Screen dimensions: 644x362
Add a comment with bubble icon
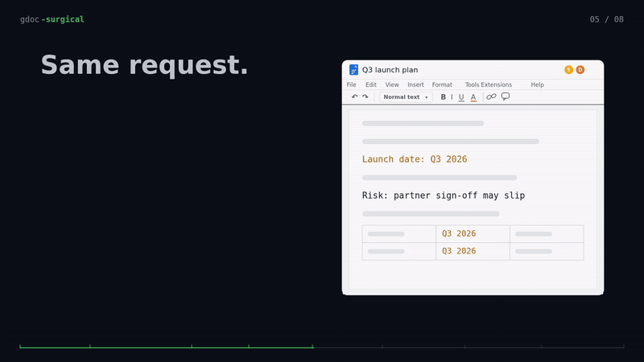pos(506,97)
